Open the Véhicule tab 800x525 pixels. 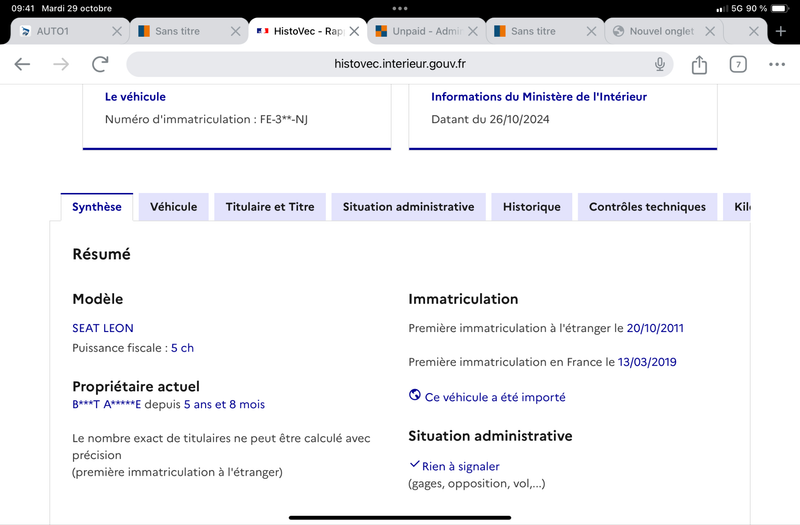click(173, 207)
